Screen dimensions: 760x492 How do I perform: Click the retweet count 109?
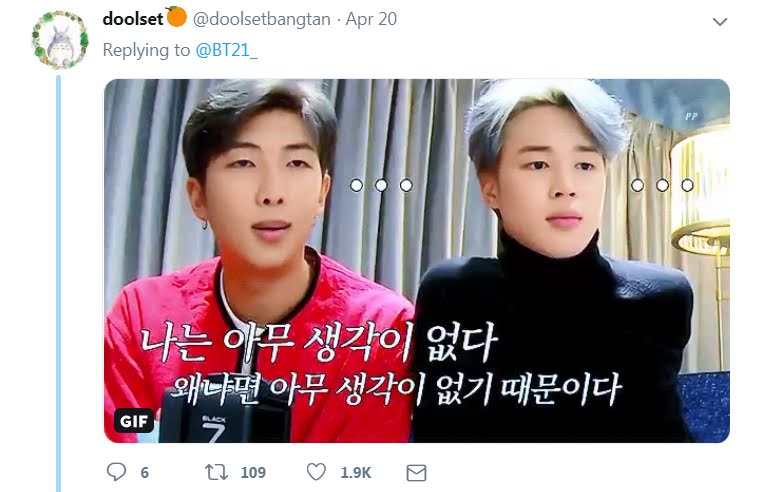coord(253,473)
